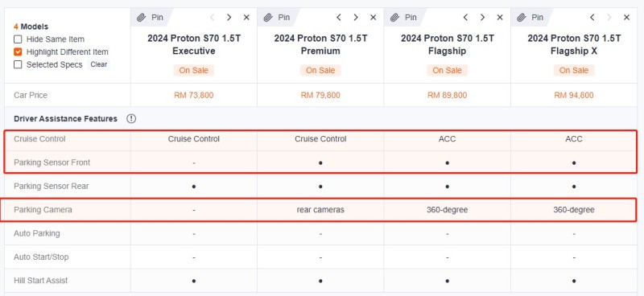Uncheck Highlight Different Item checkbox

18,52
